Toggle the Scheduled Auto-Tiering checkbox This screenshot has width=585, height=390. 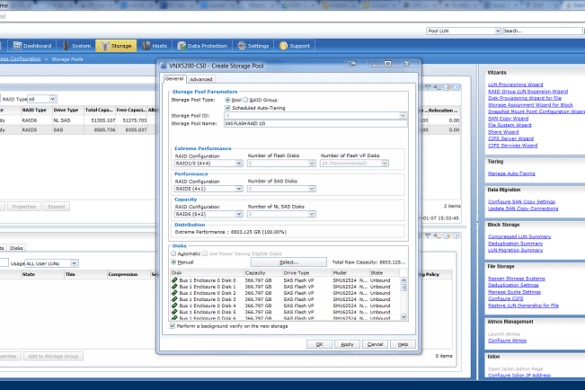(228, 108)
